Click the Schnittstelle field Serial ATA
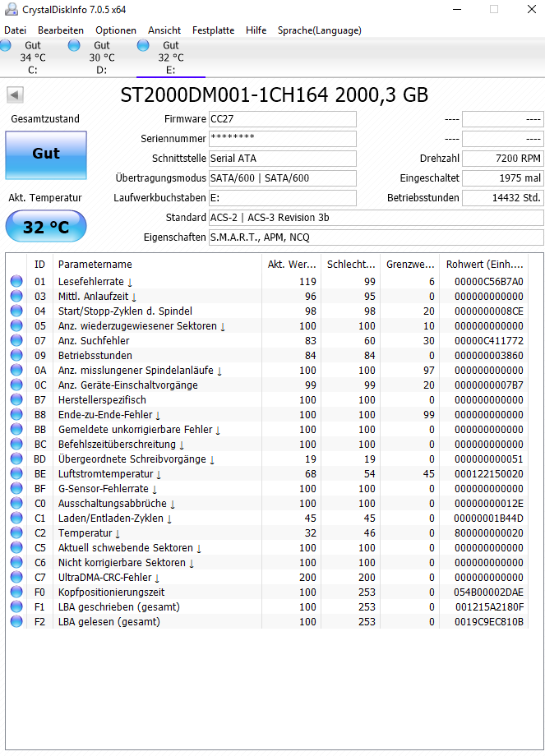Screen dimensions: 545x756 (283, 159)
